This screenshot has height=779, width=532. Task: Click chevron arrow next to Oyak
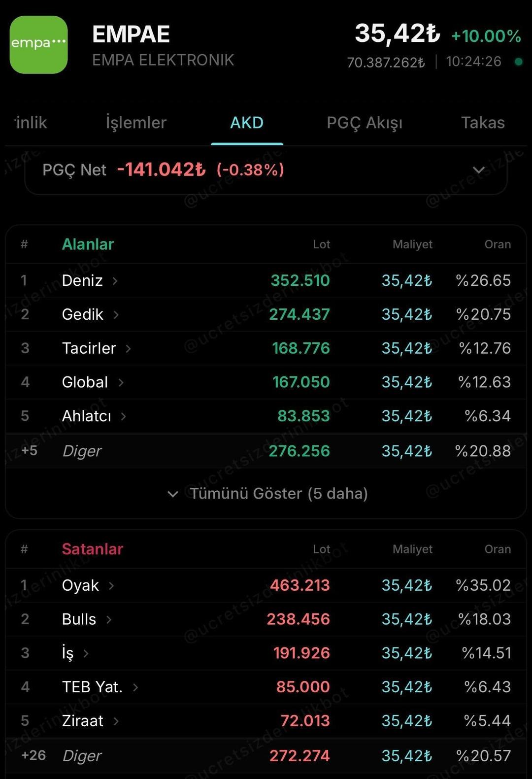click(x=111, y=586)
